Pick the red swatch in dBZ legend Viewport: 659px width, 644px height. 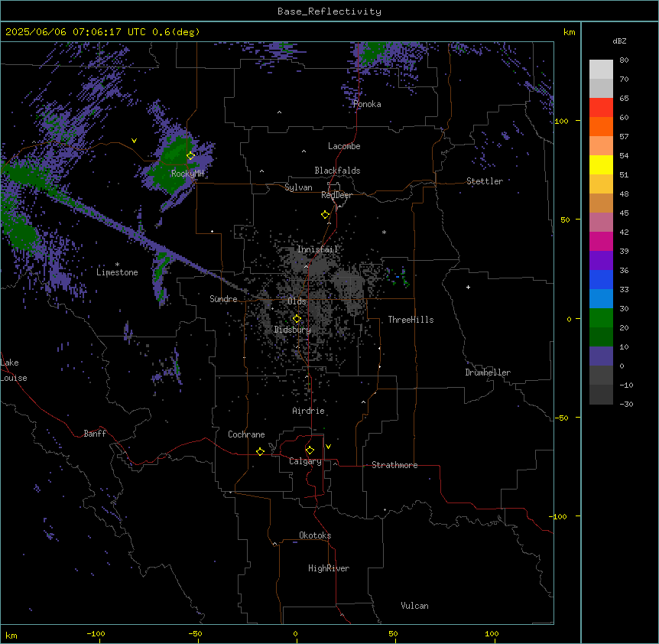pyautogui.click(x=601, y=108)
